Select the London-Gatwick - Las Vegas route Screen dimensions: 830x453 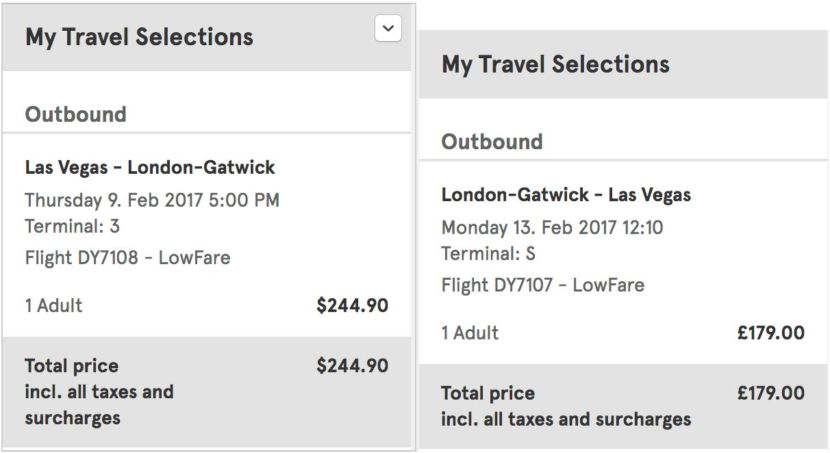point(566,194)
